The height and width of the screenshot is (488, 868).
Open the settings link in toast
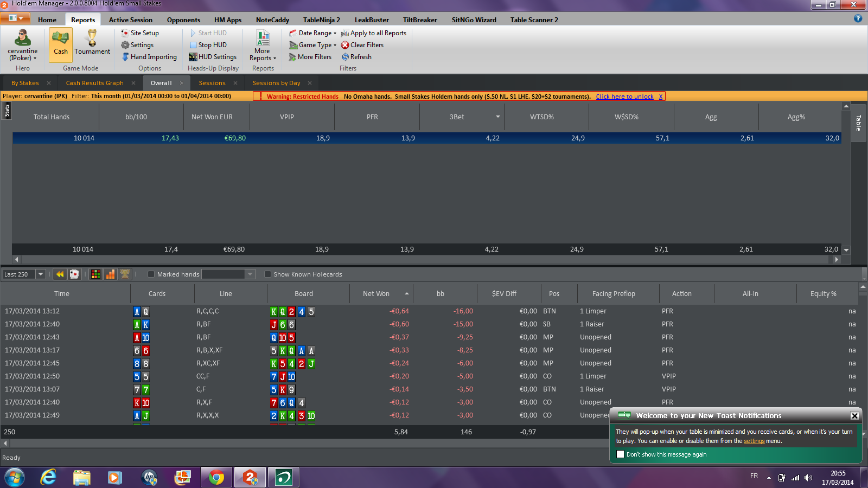pyautogui.click(x=754, y=441)
